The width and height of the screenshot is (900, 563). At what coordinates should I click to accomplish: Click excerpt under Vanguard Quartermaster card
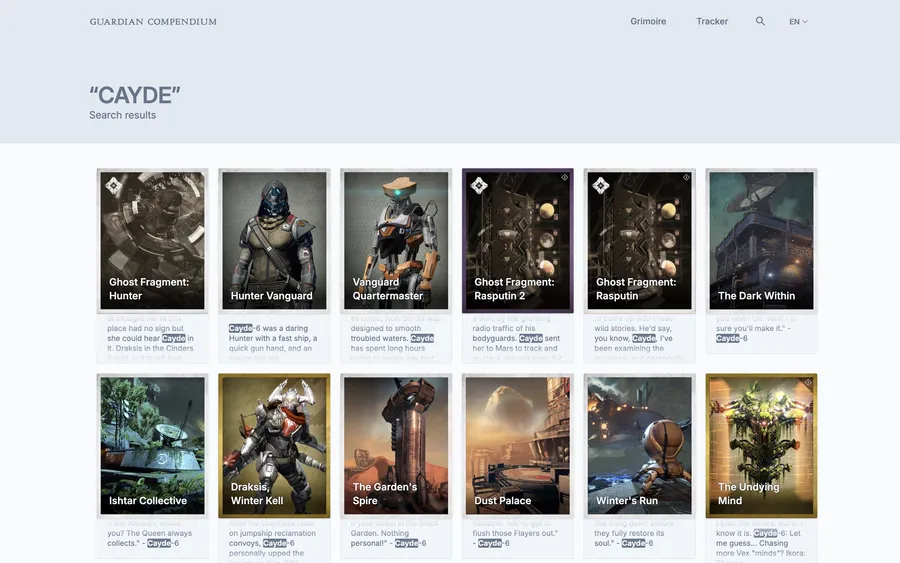(x=396, y=338)
